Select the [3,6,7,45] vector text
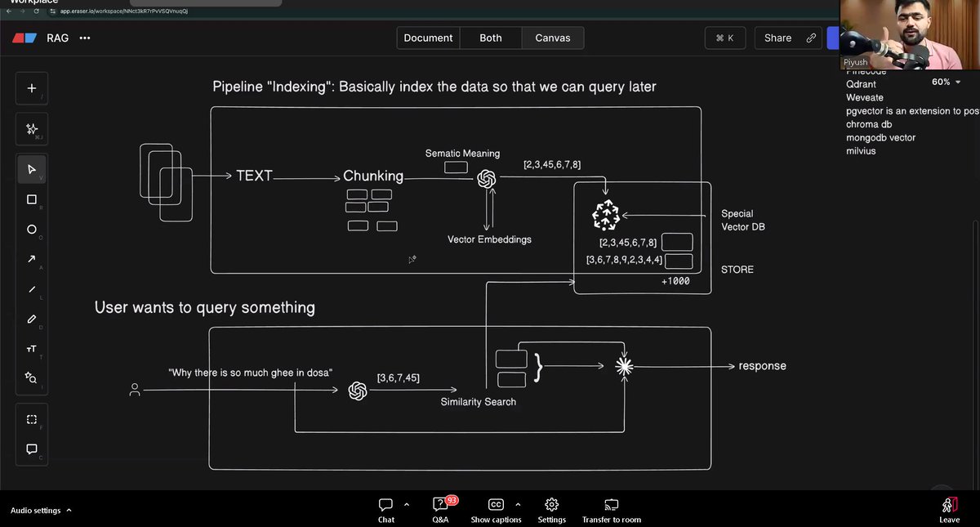The height and width of the screenshot is (527, 980). (x=399, y=377)
